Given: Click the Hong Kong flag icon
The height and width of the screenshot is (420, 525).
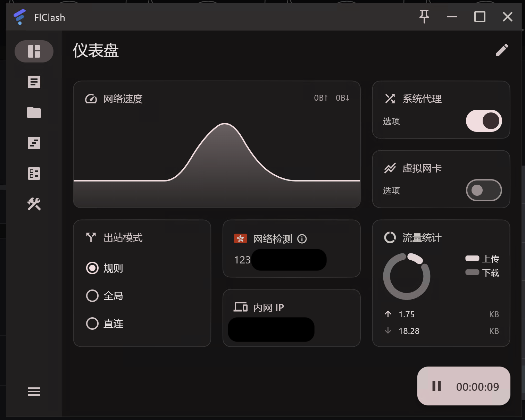Looking at the screenshot, I should [x=240, y=238].
